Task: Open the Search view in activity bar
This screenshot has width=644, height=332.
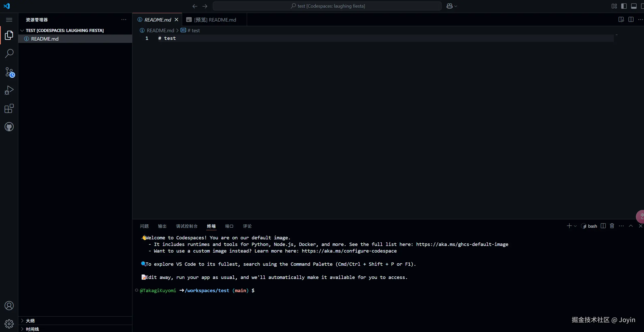Action: tap(9, 54)
